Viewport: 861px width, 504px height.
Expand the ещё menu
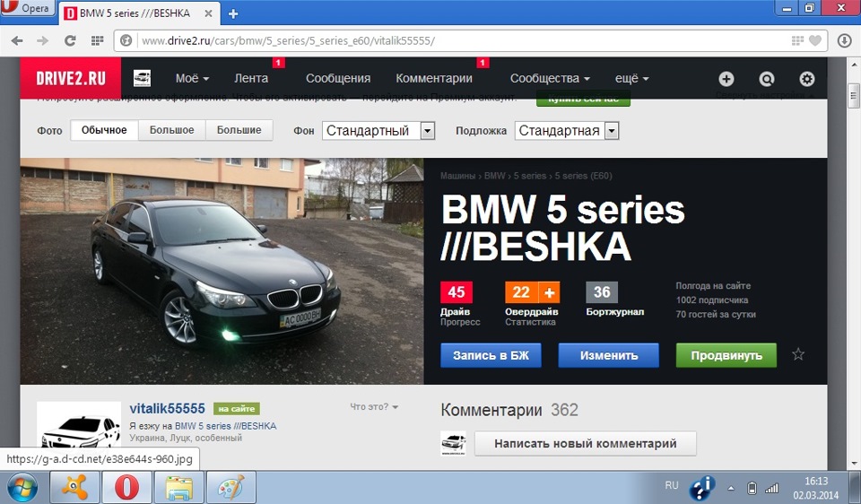point(631,79)
